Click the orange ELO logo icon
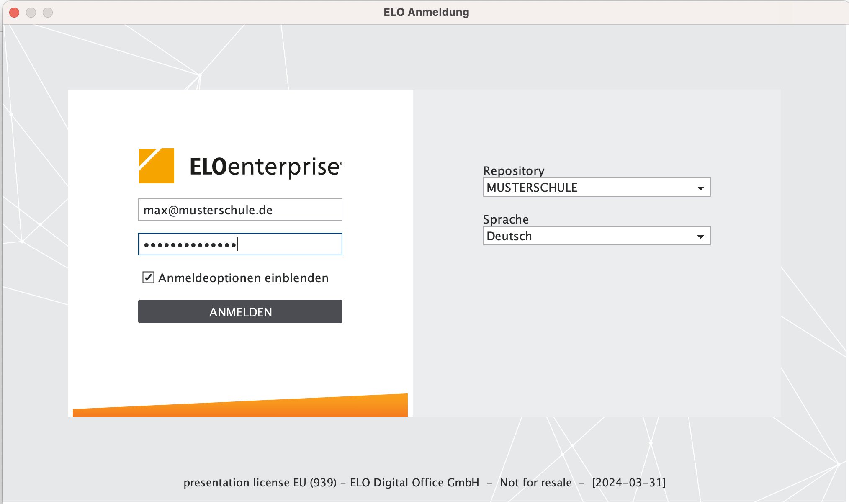 156,166
